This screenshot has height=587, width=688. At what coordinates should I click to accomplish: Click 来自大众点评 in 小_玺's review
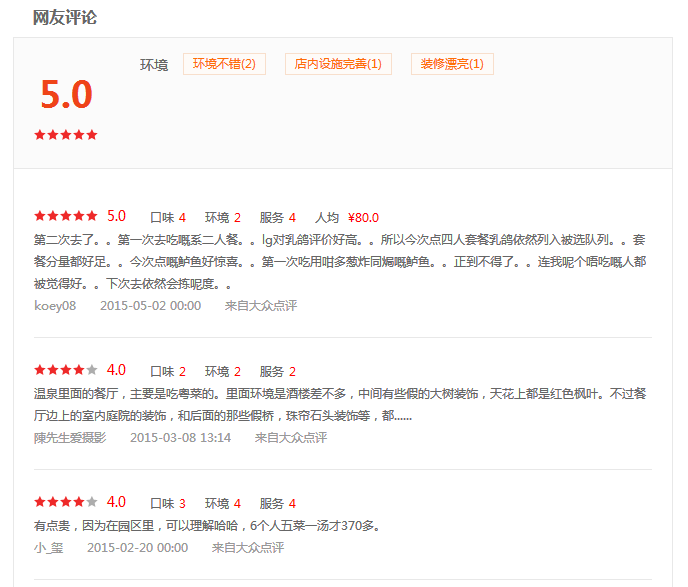point(248,548)
